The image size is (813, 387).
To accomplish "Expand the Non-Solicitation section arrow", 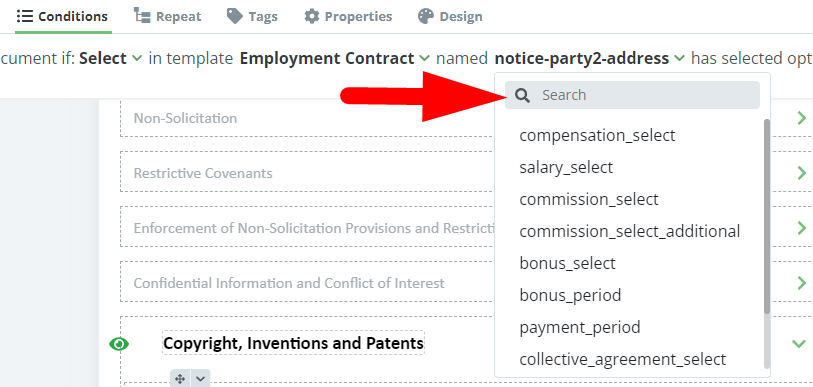I will coord(802,118).
